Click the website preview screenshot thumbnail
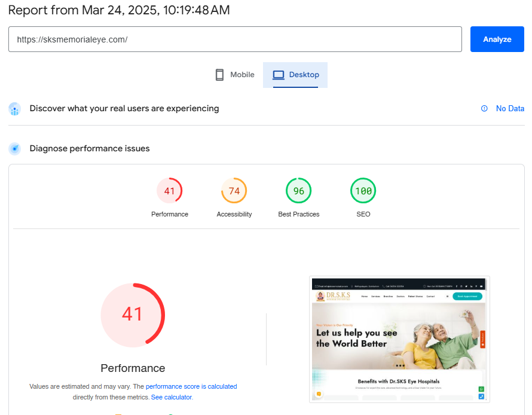Image resolution: width=532 pixels, height=415 pixels. 399,339
